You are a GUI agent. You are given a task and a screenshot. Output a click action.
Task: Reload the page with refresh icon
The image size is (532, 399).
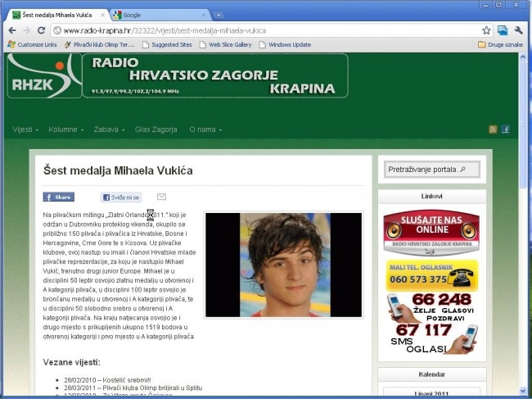pos(42,30)
